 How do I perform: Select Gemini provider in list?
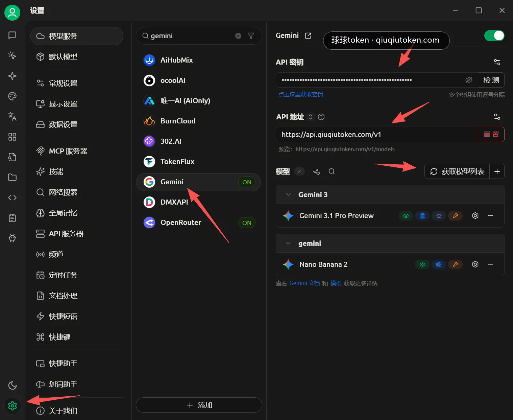click(198, 182)
